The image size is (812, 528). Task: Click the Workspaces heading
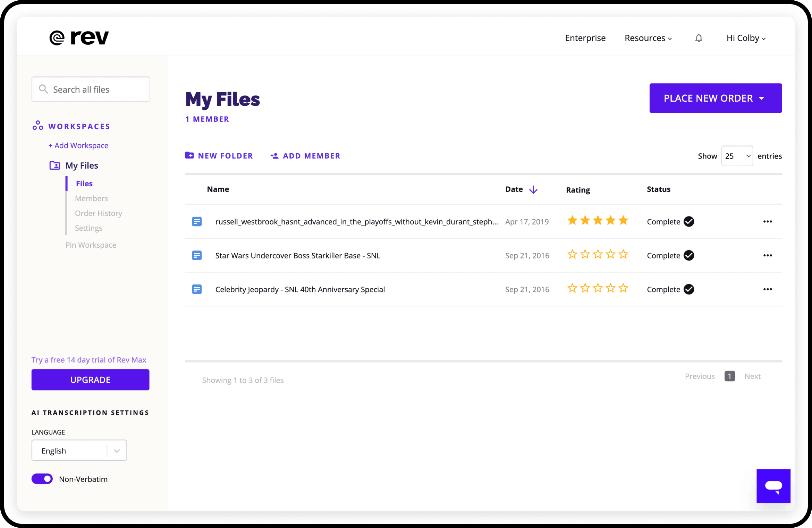coord(79,126)
